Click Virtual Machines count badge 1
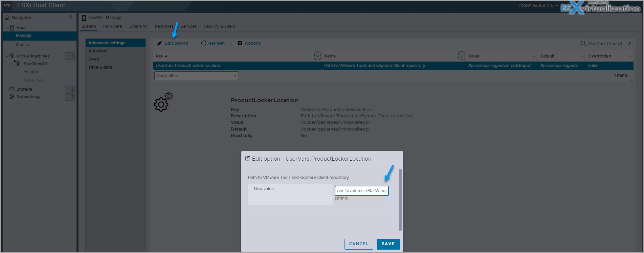Image resolution: width=644 pixels, height=253 pixels. 70,56
